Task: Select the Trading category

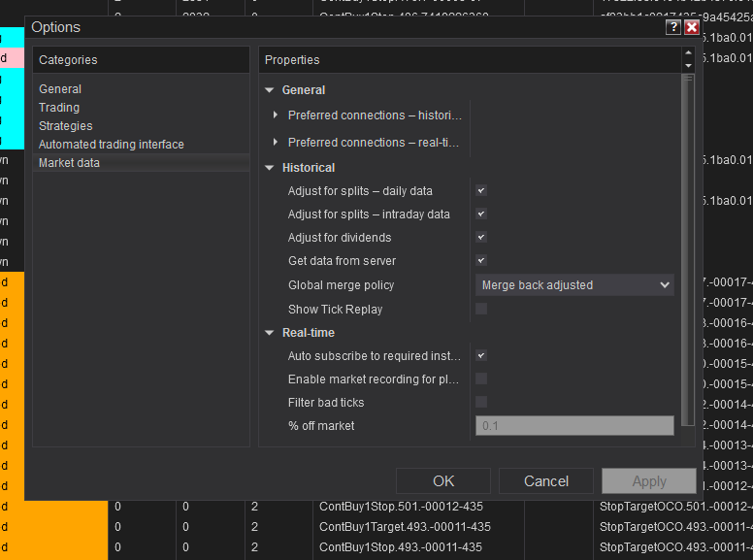Action: pos(59,108)
